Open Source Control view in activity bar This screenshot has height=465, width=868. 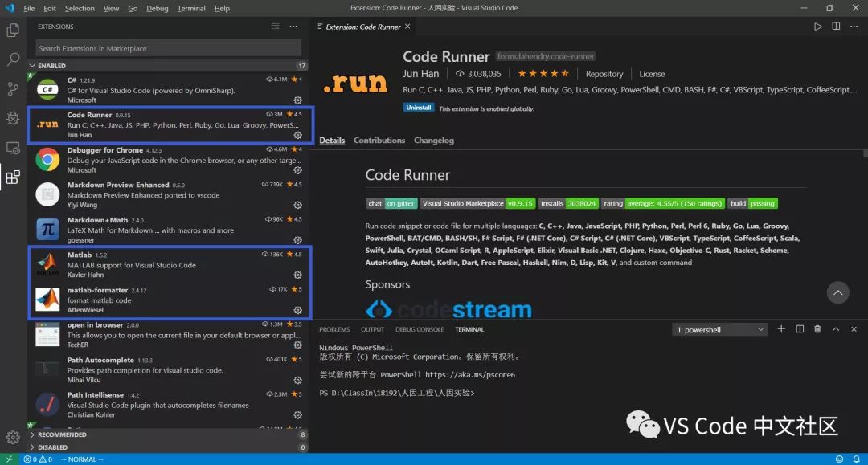coord(13,88)
